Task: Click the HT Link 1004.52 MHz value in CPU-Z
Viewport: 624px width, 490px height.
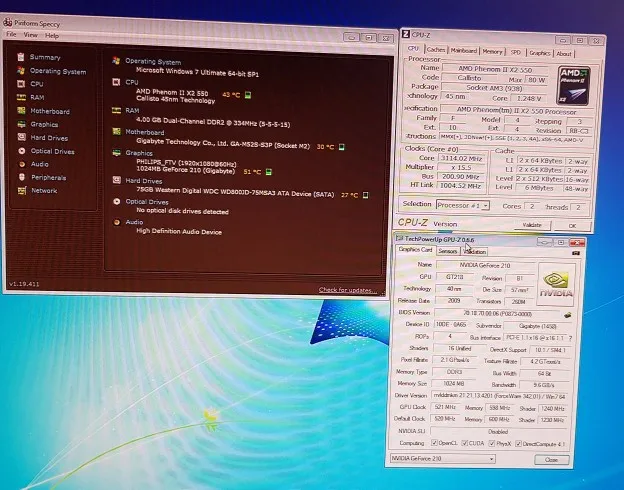Action: (x=460, y=185)
